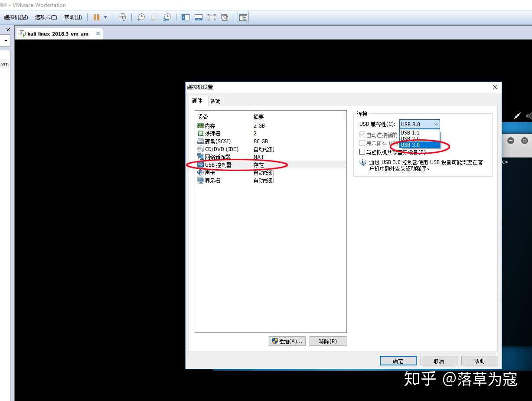
Task: Select the 处理器 processor device icon
Action: [x=201, y=133]
